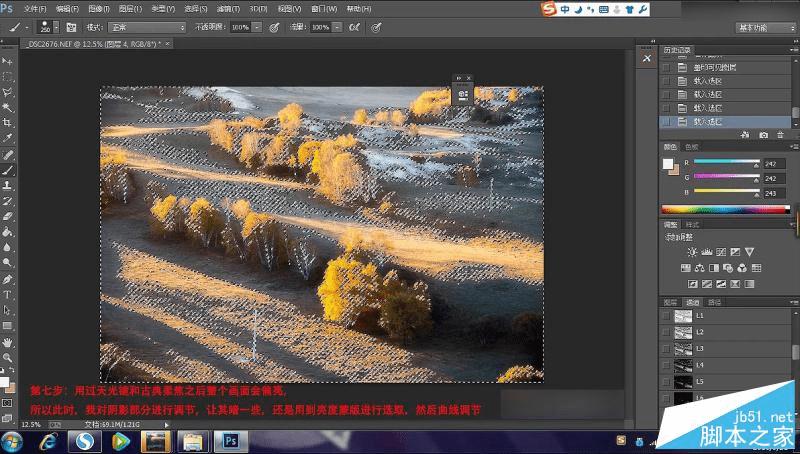Select the Move tool

pyautogui.click(x=7, y=61)
